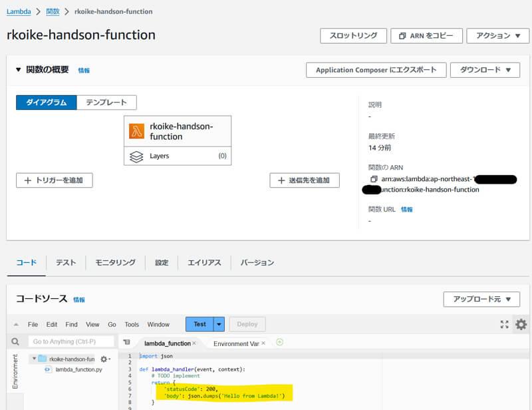Viewport: 532px width, 410px height.
Task: Focus the Go to Anything search field
Action: [71, 341]
